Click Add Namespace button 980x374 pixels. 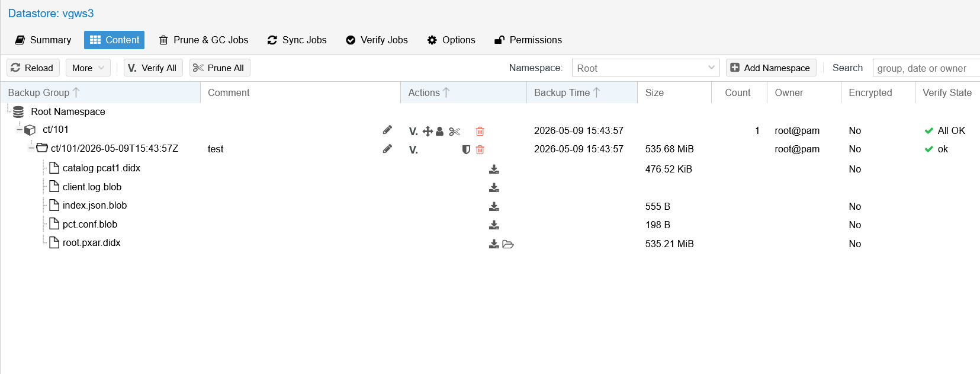(x=771, y=68)
